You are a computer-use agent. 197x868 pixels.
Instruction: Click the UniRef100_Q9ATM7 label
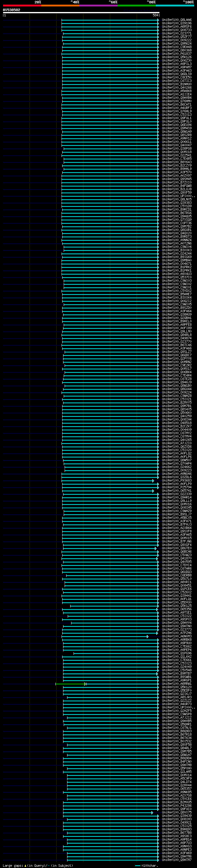point(177,860)
